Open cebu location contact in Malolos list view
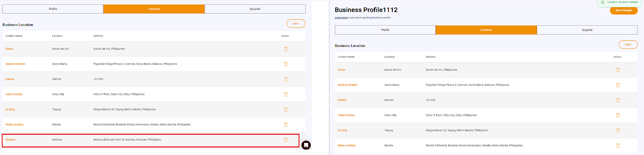This screenshot has width=644, height=155. point(14,94)
